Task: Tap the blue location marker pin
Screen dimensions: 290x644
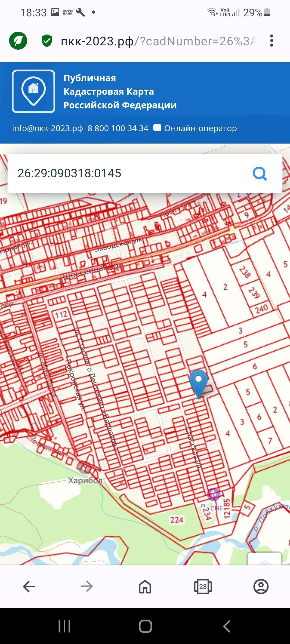Action: [x=198, y=384]
